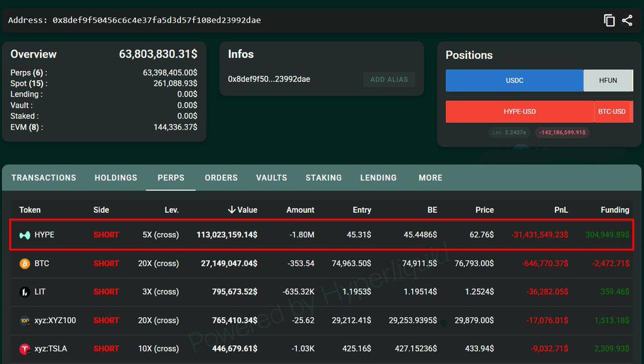Click the ADD ALIAS button
The width and height of the screenshot is (644, 364).
pos(389,79)
